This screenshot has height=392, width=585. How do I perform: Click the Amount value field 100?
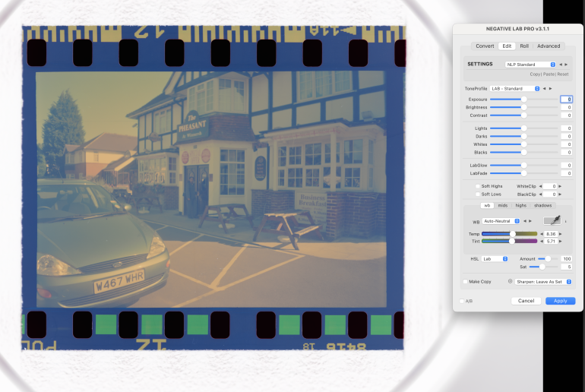pos(567,259)
